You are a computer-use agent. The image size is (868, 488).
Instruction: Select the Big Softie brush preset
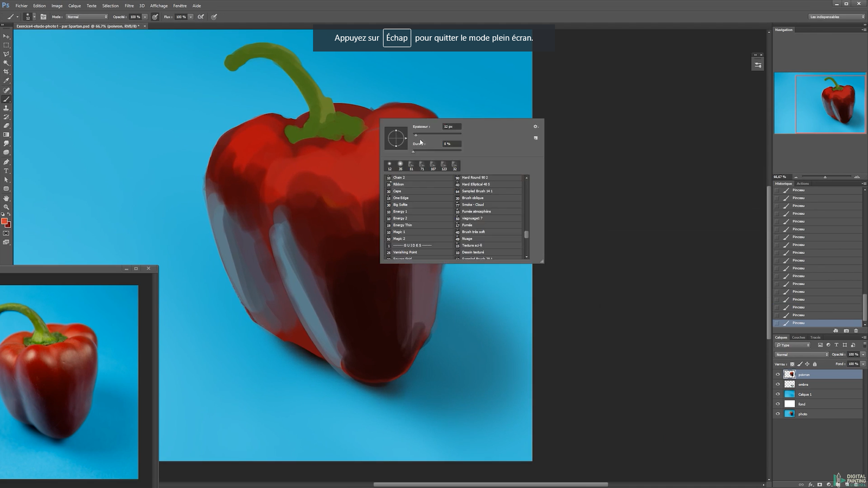400,204
